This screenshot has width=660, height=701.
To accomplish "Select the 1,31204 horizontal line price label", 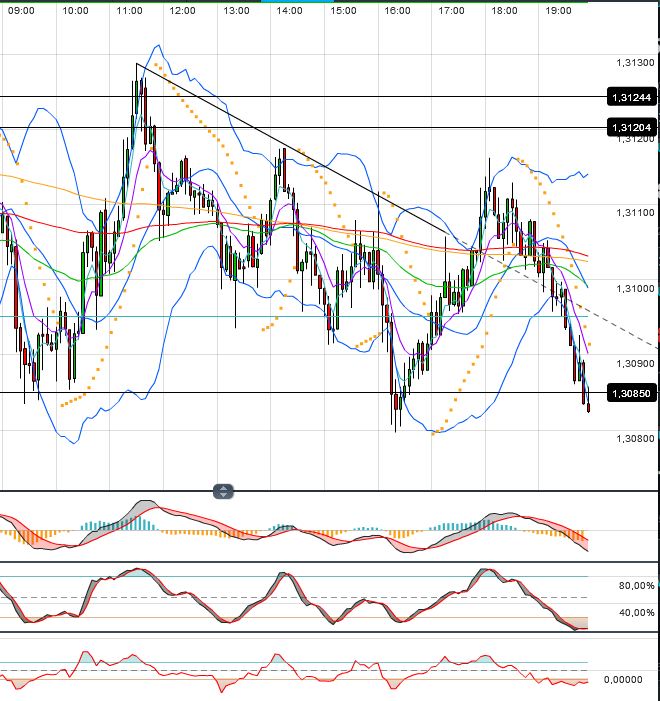I will click(631, 127).
